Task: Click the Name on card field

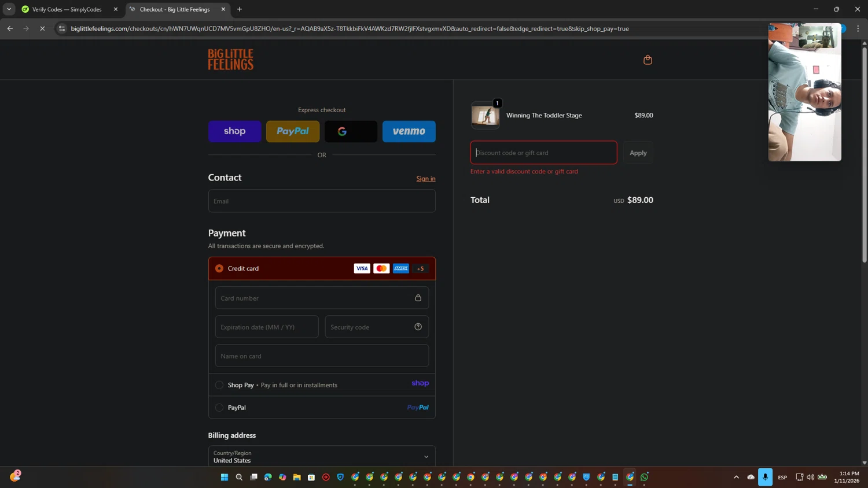Action: pos(322,356)
